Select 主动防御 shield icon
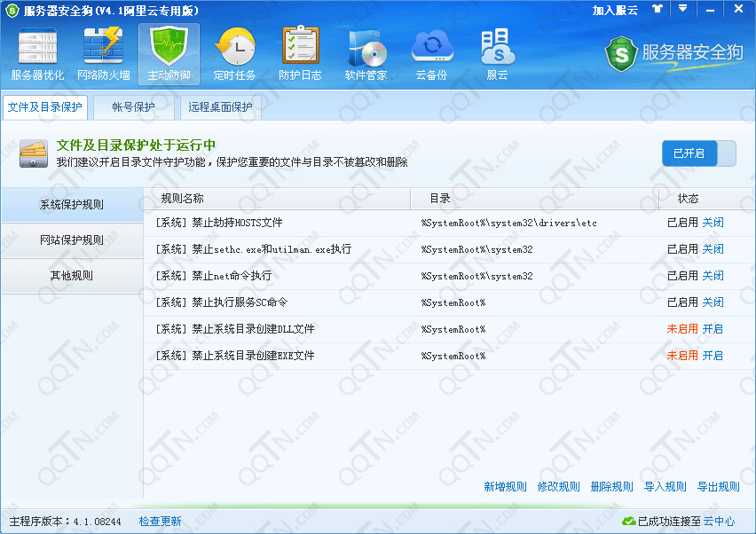 click(169, 54)
